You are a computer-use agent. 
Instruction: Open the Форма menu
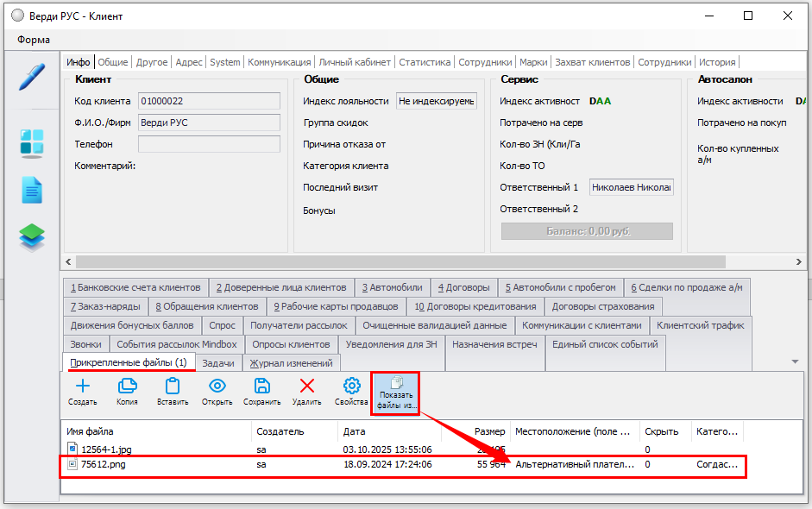(34, 40)
